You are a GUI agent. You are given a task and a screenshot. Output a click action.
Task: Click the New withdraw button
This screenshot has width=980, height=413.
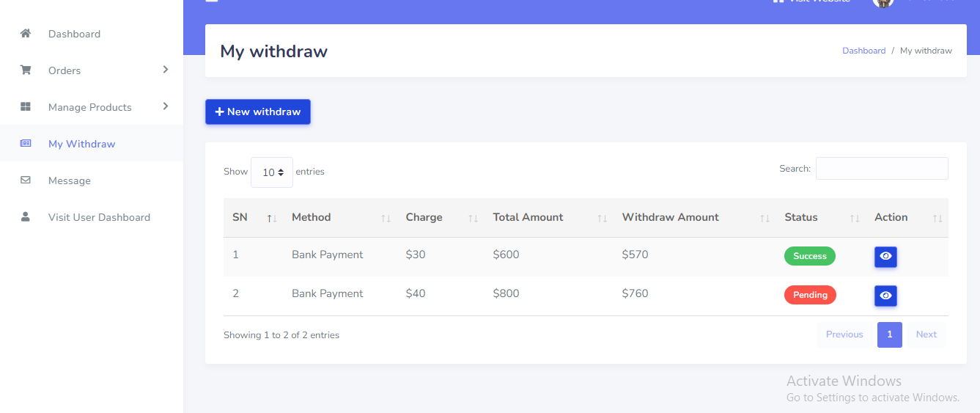(x=258, y=112)
